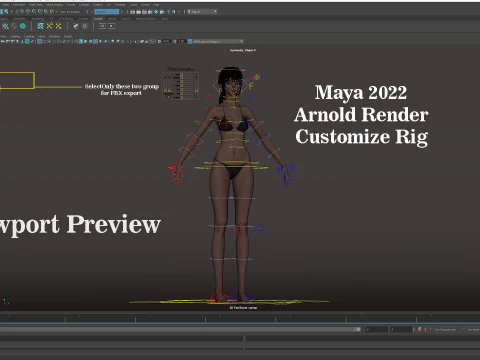Toggle the orange Auto Keyframe icon
Viewport: 480px width, 360px height.
click(419, 329)
